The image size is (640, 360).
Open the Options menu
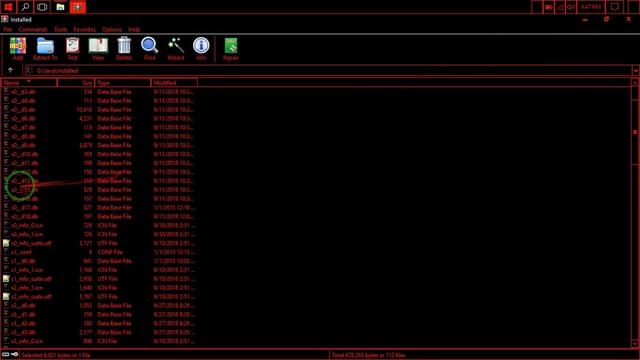coord(112,29)
